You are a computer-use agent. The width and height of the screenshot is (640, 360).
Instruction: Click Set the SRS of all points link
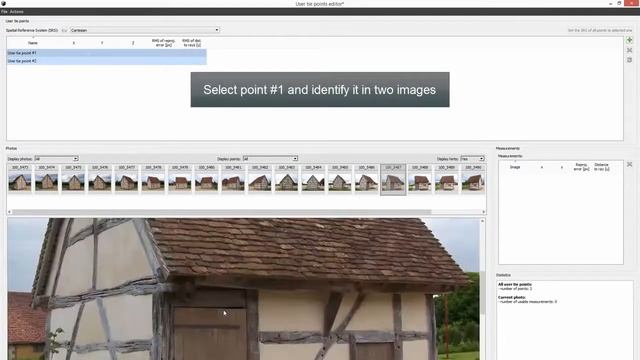coord(600,31)
